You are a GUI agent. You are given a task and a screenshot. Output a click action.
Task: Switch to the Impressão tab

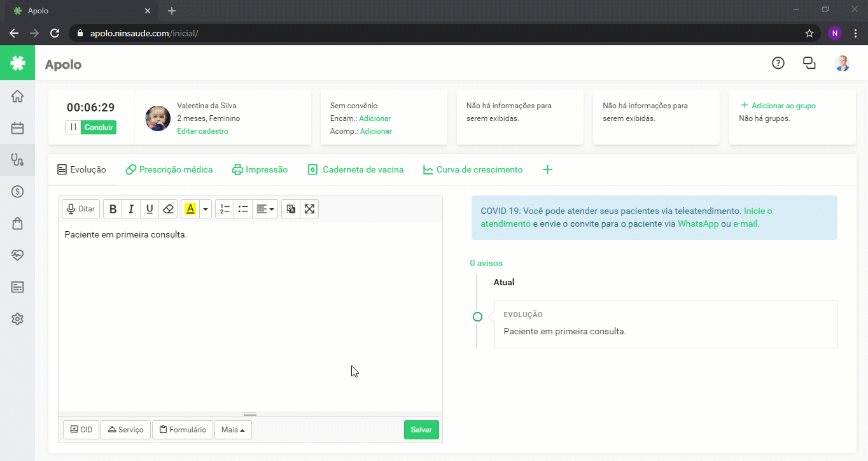(x=260, y=169)
